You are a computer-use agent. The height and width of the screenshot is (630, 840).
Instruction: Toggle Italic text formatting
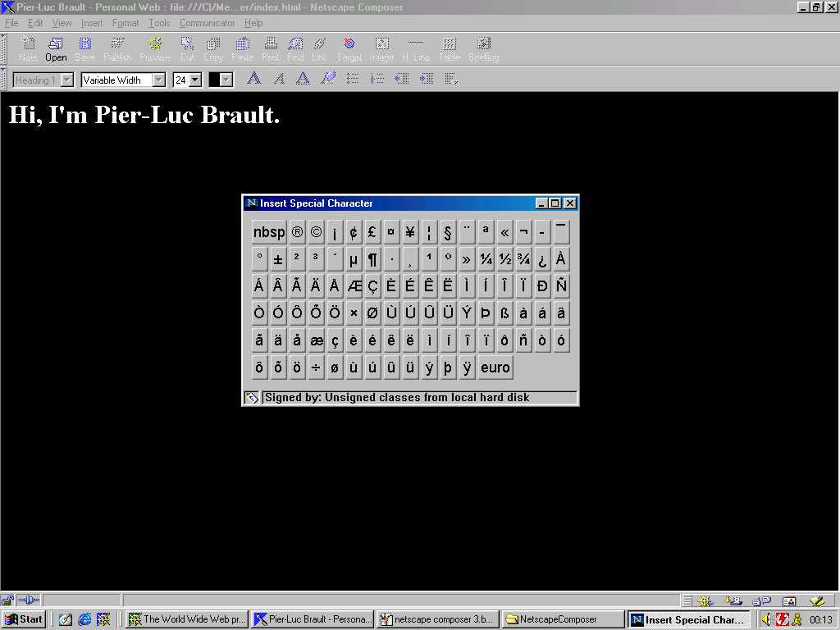tap(279, 80)
